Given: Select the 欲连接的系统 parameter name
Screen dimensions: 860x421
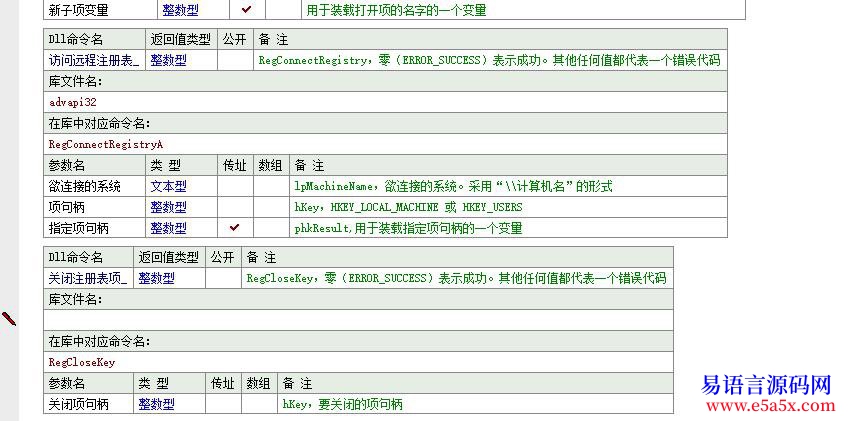Looking at the screenshot, I should [84, 186].
